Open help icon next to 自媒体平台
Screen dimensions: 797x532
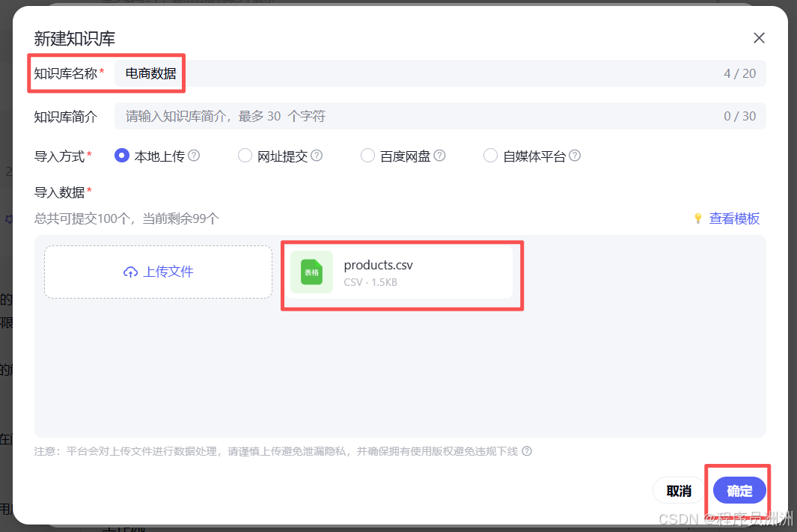pos(575,156)
